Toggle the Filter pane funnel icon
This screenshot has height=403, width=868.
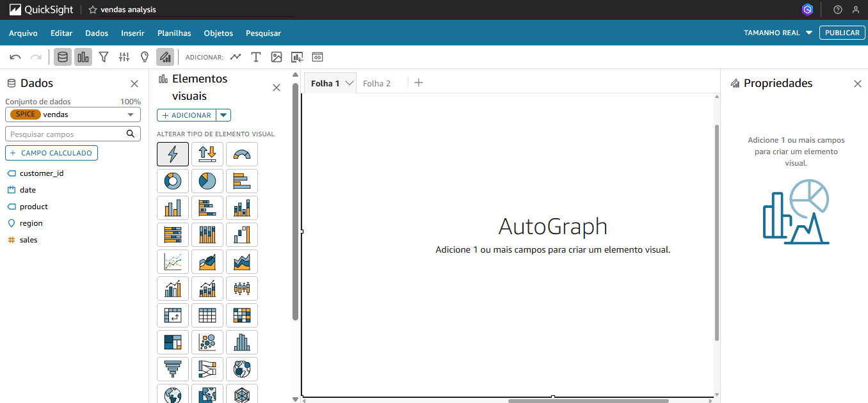pos(104,57)
